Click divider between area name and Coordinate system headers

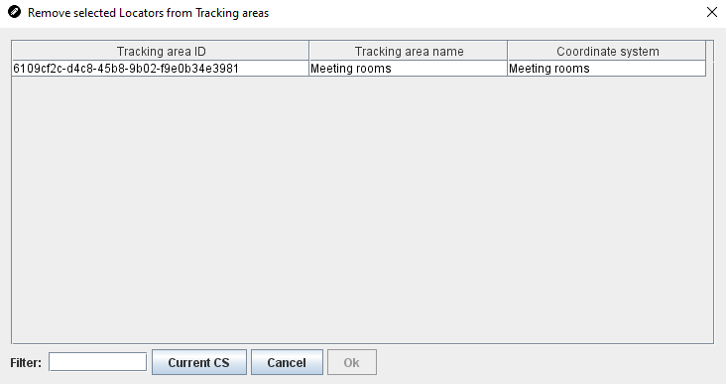point(507,51)
